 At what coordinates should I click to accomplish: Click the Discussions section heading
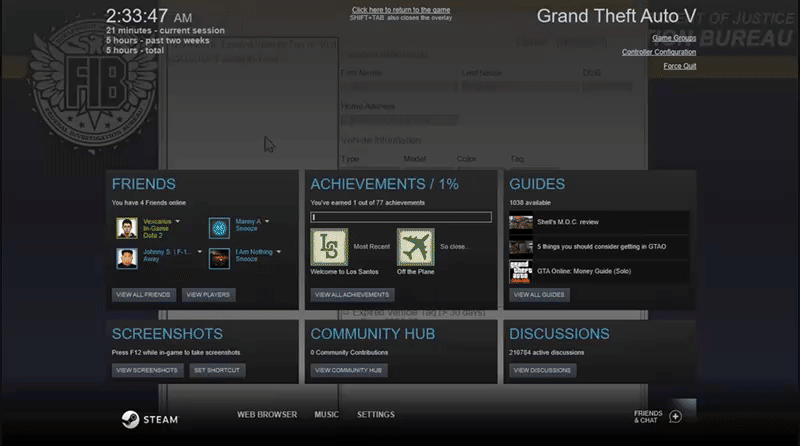[559, 334]
